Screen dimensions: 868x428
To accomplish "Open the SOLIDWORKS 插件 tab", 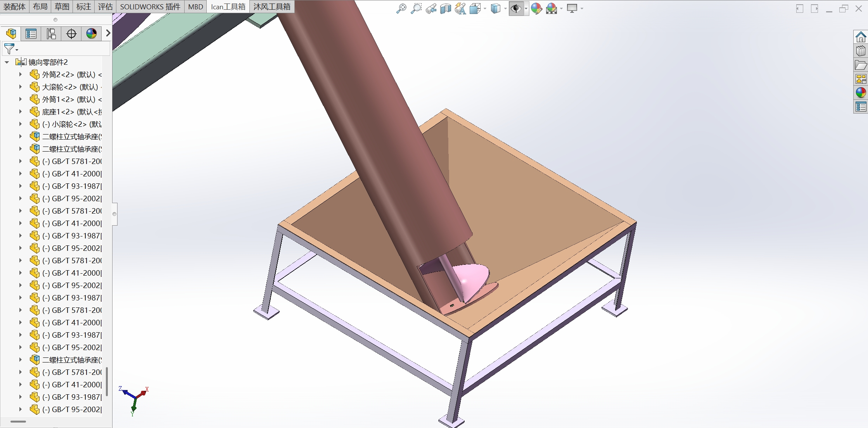I will click(x=150, y=7).
